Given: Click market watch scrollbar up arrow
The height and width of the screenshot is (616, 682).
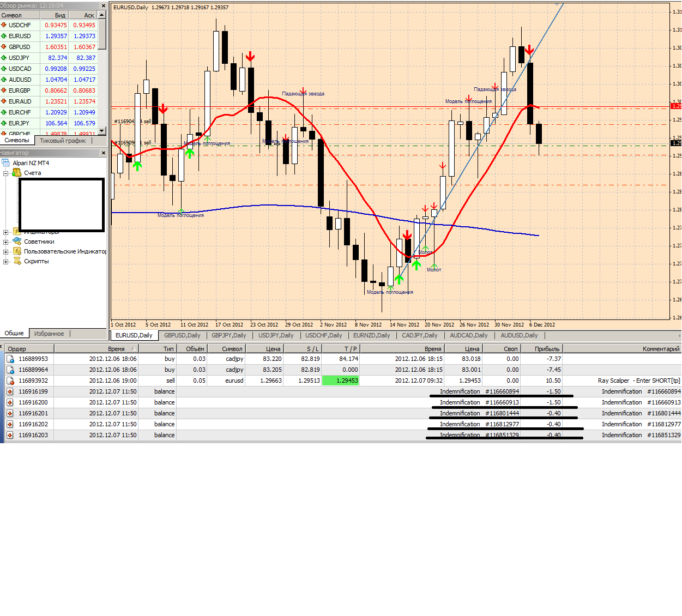Looking at the screenshot, I should (x=102, y=15).
